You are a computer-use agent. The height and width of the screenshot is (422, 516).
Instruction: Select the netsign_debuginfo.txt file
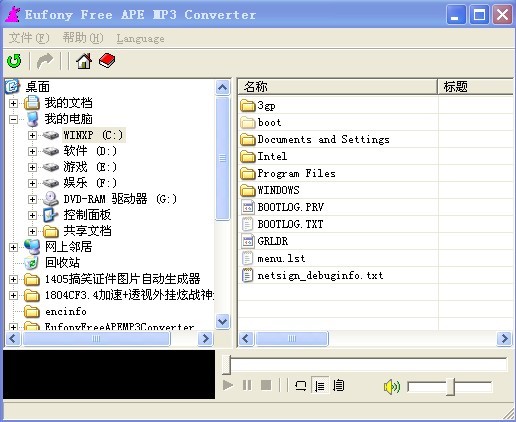[x=320, y=276]
